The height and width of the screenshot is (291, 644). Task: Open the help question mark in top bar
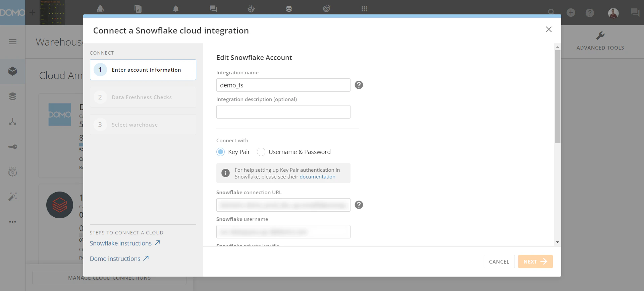590,13
